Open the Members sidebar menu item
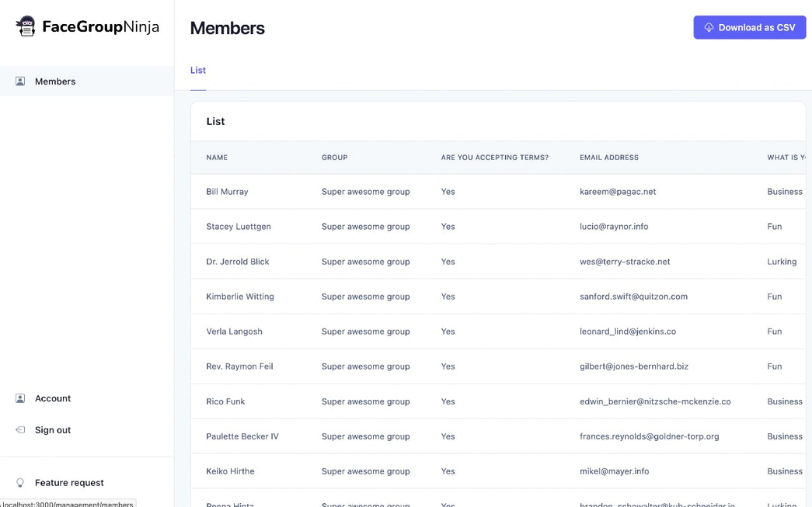812x507 pixels. pyautogui.click(x=87, y=82)
